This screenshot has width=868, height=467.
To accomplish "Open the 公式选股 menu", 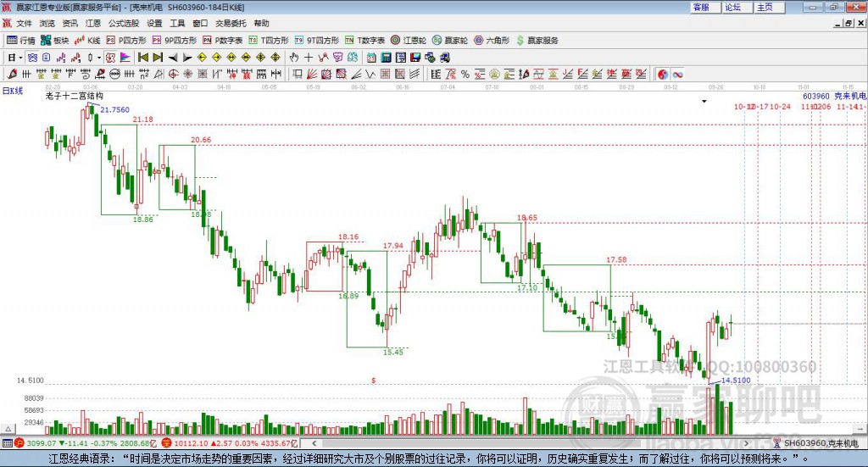I will click(124, 23).
